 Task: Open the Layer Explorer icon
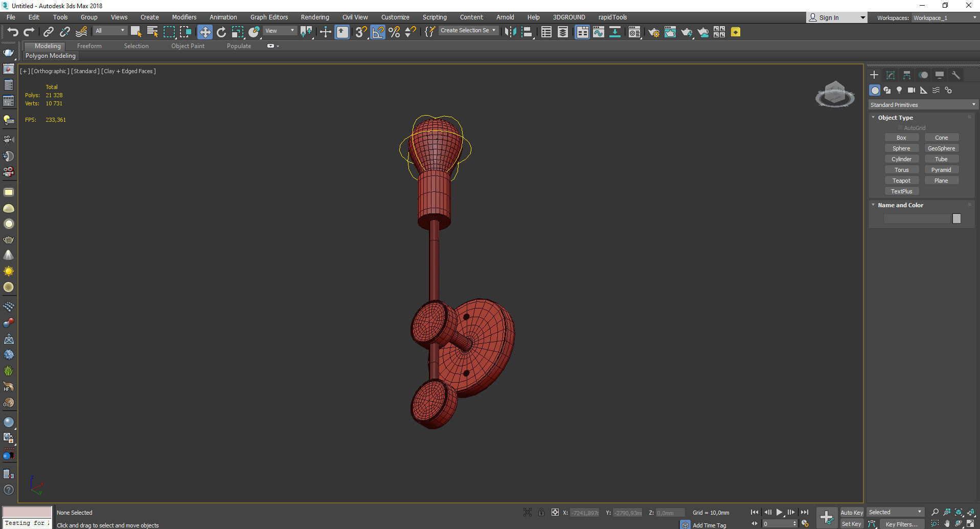tap(563, 32)
